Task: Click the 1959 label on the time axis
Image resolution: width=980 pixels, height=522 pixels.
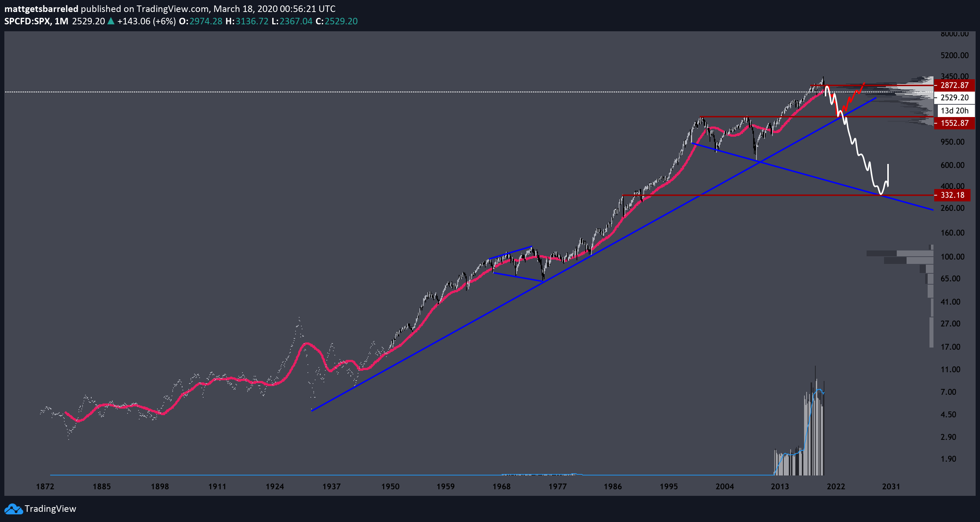Action: (x=446, y=486)
